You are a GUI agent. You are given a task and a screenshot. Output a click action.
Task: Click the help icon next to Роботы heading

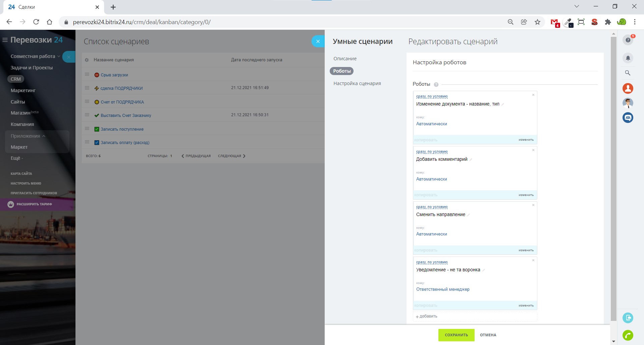point(436,84)
